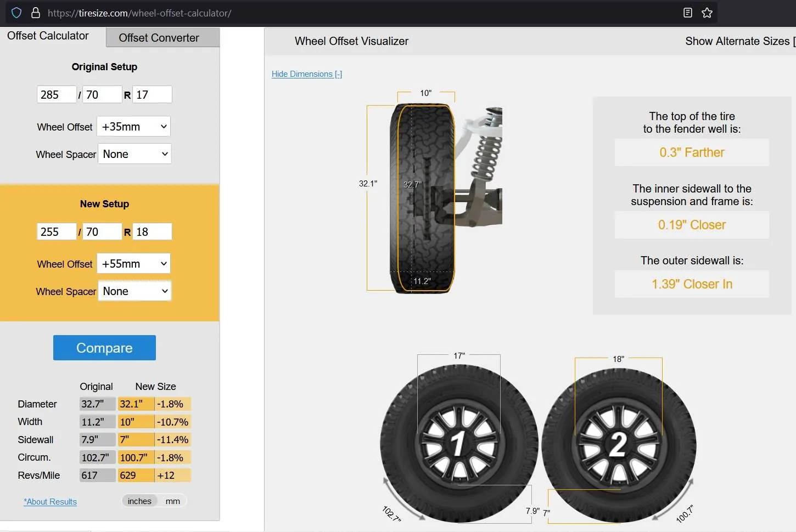Open original Wheel Spacer dropdown
796x532 pixels.
click(134, 154)
